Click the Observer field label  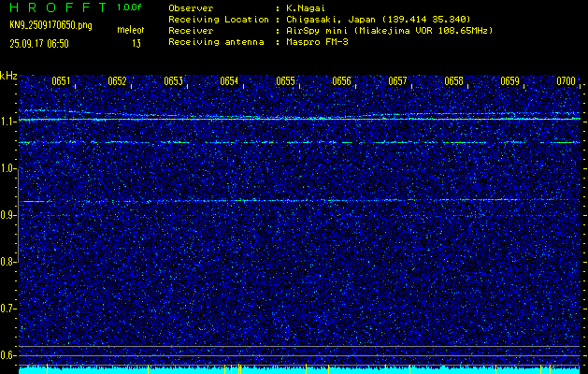(x=191, y=7)
